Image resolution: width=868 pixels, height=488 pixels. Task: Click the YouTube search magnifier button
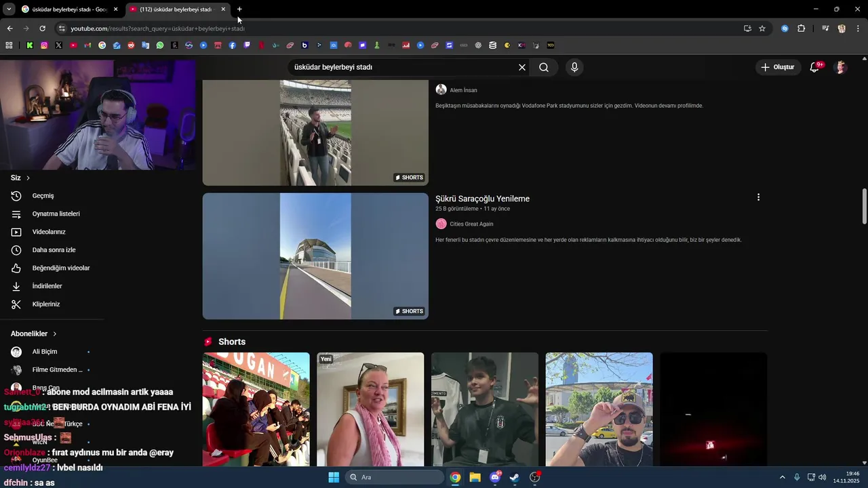click(544, 67)
